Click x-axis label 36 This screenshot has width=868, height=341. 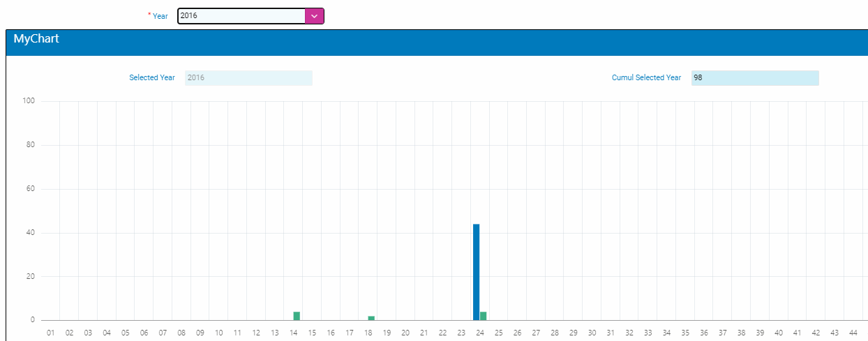(x=703, y=333)
